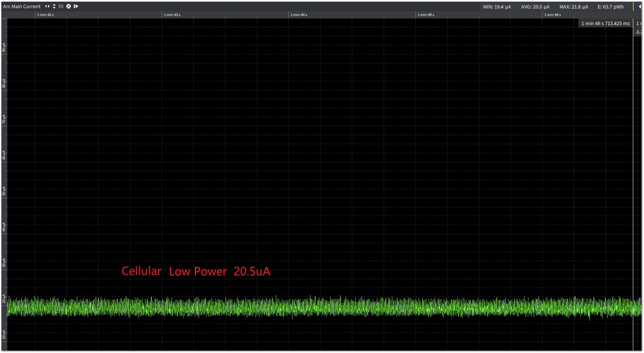644x353 pixels.
Task: Click the 1 min 43 s timeline marker
Action: [172, 15]
